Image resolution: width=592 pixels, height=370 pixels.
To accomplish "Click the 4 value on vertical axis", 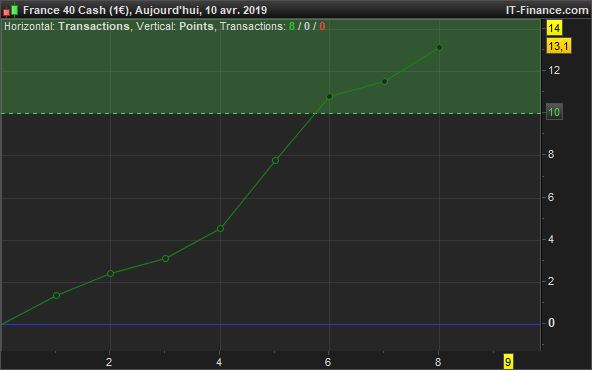I will (x=551, y=239).
